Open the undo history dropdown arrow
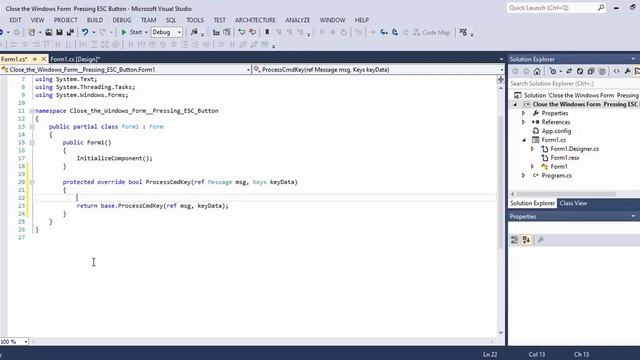Screen dimensions: 640x360 (93, 32)
